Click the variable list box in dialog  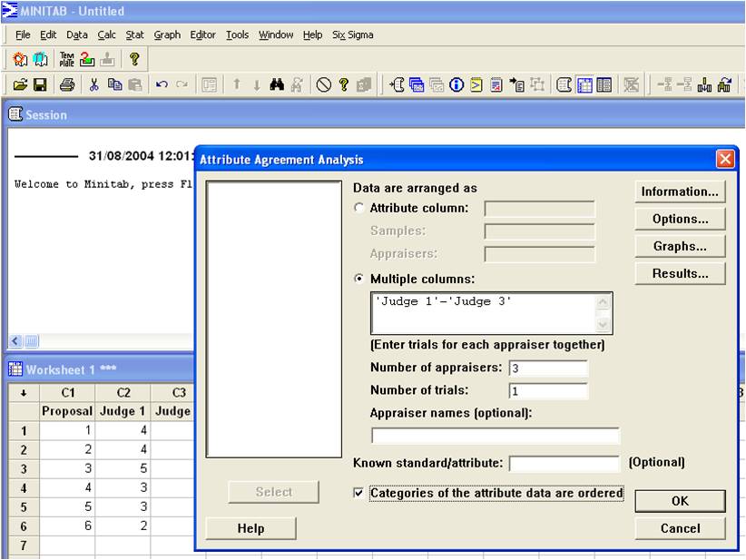point(273,319)
